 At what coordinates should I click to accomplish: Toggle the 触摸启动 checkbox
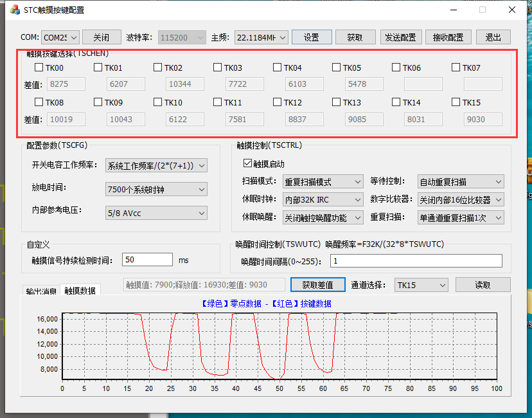[x=248, y=164]
